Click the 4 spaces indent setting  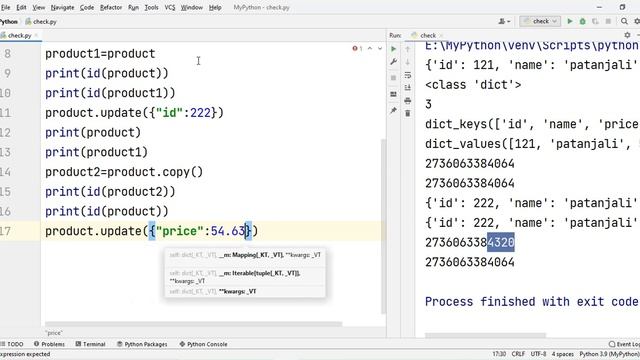click(x=563, y=354)
